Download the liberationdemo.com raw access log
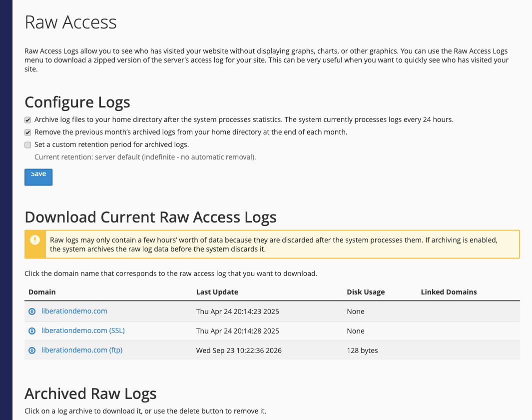This screenshot has width=532, height=420. [x=74, y=311]
